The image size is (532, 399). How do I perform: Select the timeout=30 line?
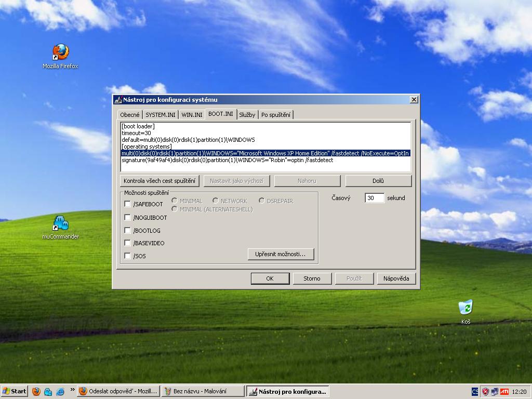coord(137,133)
